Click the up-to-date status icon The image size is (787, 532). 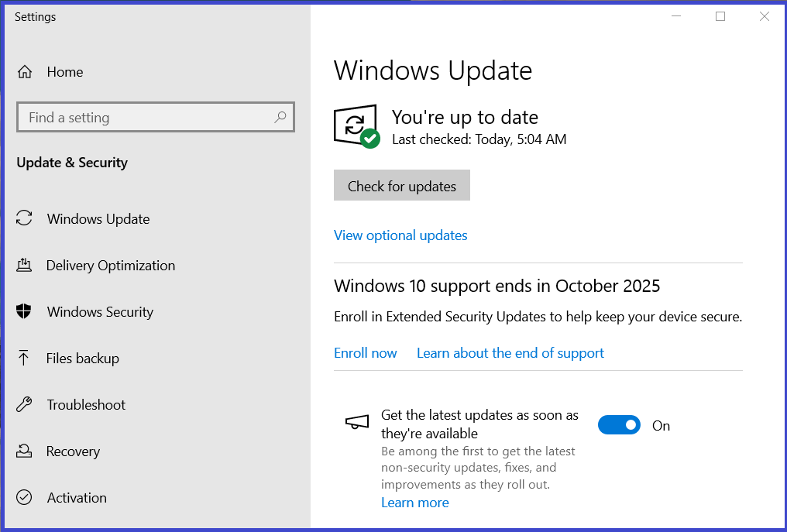356,126
